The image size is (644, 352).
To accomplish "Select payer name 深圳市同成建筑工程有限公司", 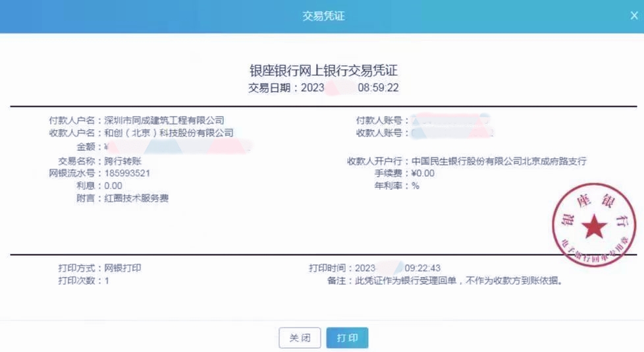I will [164, 121].
